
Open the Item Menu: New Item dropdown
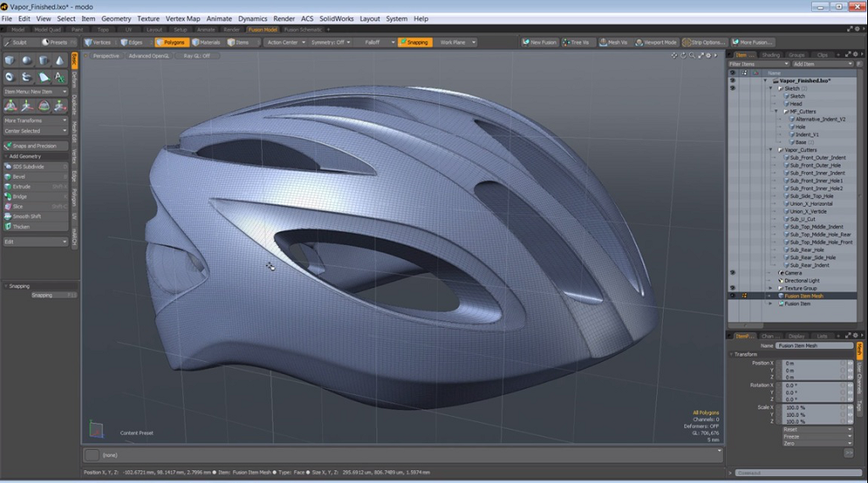(36, 92)
